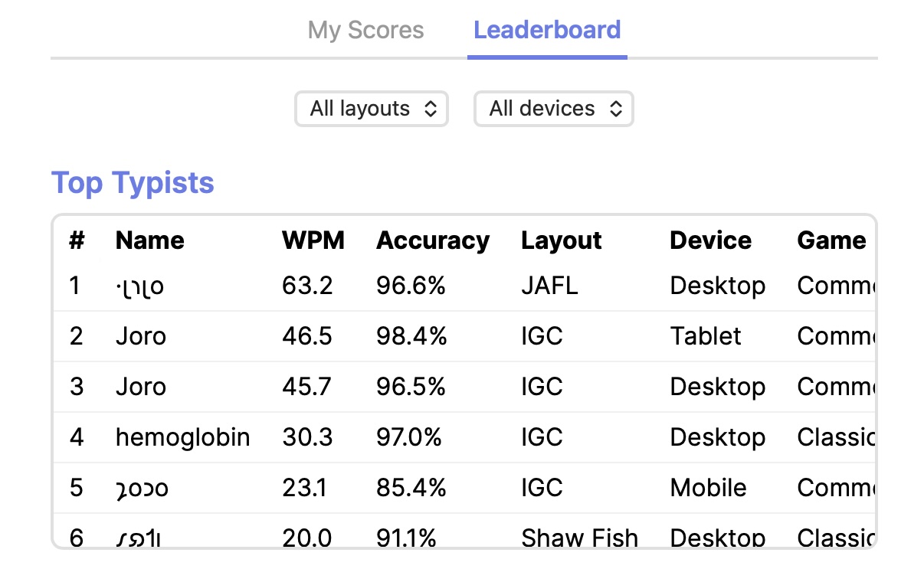Click the Accuracy column header
The image size is (924, 582).
click(433, 240)
